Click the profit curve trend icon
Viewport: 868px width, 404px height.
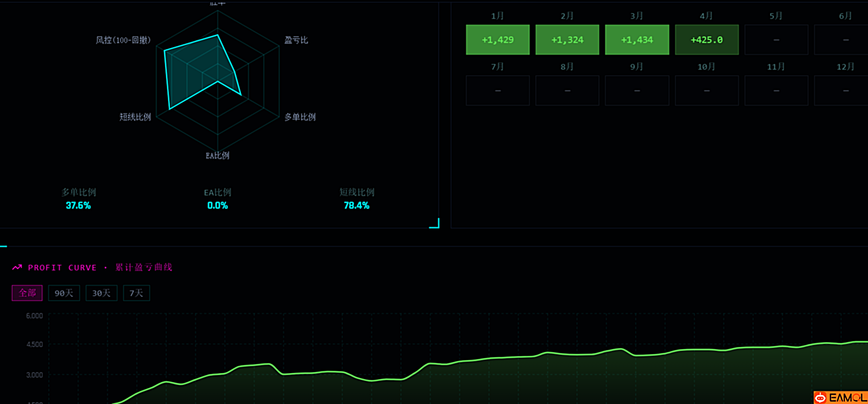pos(17,267)
